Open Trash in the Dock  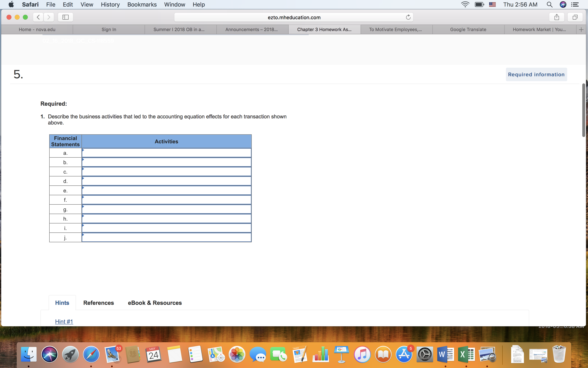(x=559, y=354)
